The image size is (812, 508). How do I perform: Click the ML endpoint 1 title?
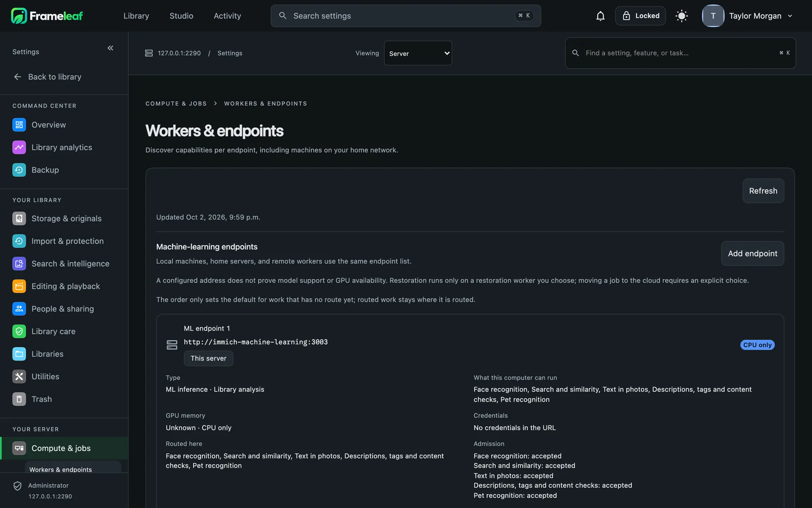[207, 328]
